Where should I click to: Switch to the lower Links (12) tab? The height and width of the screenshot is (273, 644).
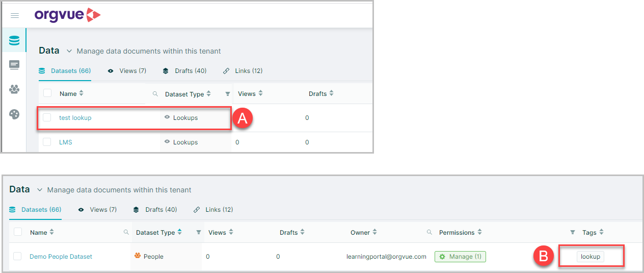point(213,210)
